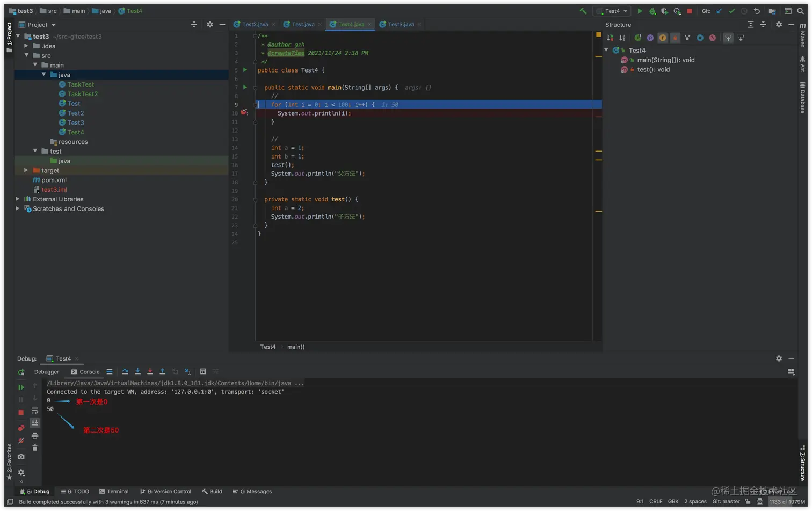Open the Terminal tool window tab
The image size is (812, 511).
[x=114, y=491]
